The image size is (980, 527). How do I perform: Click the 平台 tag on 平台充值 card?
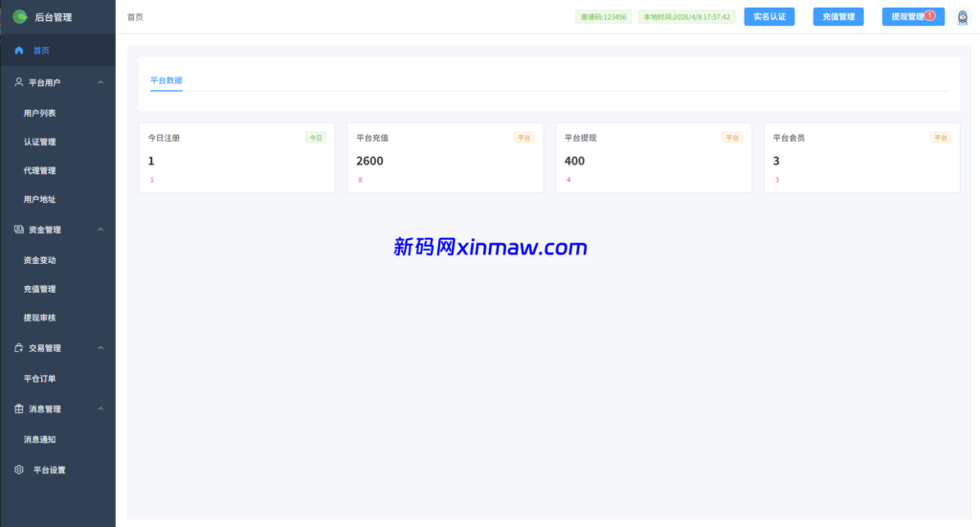coord(523,138)
